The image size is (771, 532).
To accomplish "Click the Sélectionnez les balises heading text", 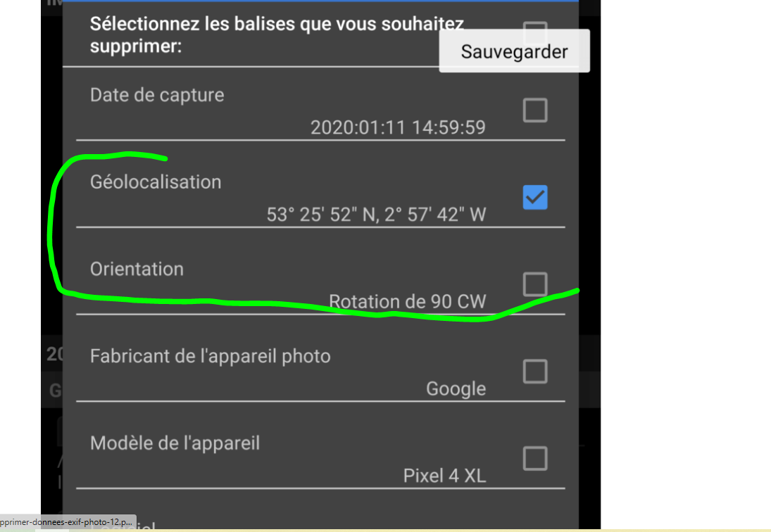I will click(x=276, y=35).
